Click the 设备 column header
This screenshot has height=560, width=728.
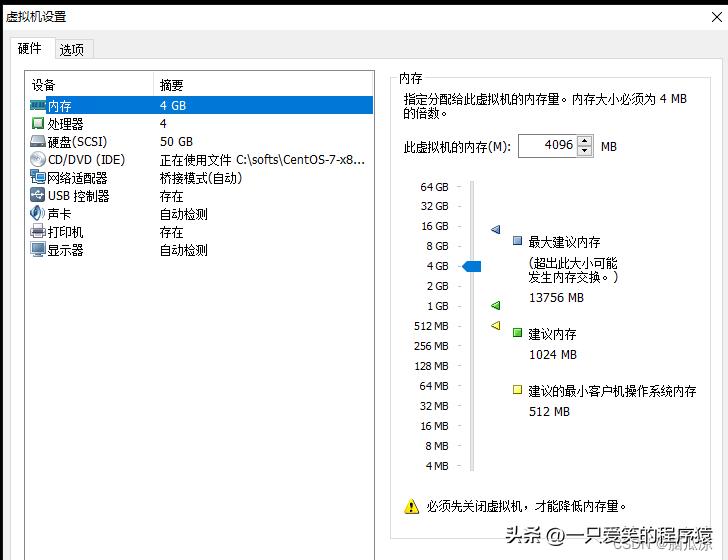point(89,85)
